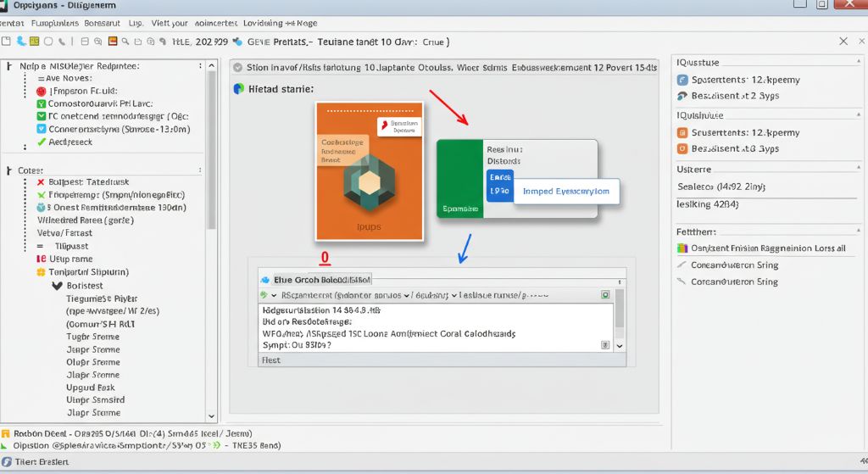Click the orange icon next to Sruserttents
Viewport: 868px width, 474px height.
click(682, 133)
